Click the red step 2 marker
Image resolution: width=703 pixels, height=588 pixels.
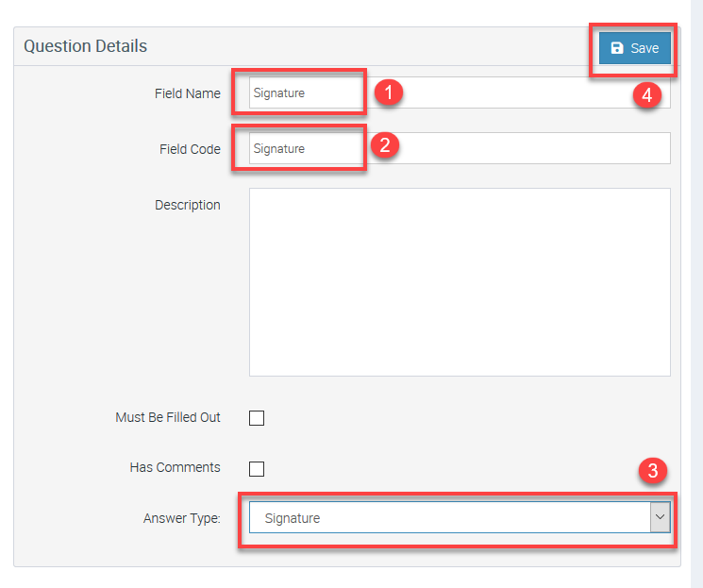click(x=385, y=145)
